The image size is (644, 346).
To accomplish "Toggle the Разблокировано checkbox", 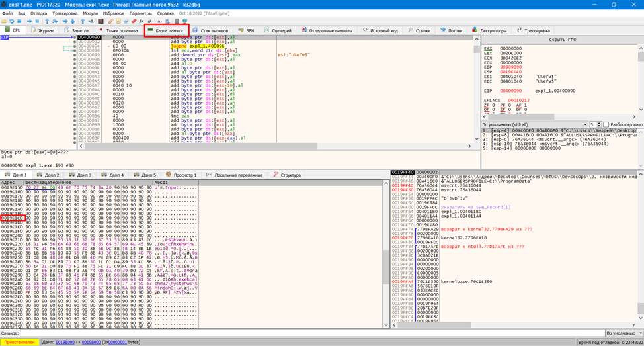I will (x=606, y=124).
